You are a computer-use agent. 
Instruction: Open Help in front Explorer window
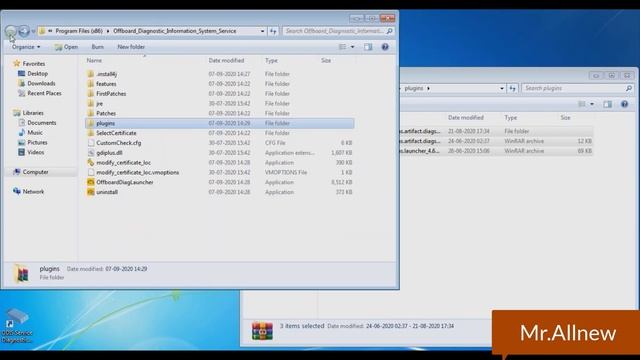(385, 47)
